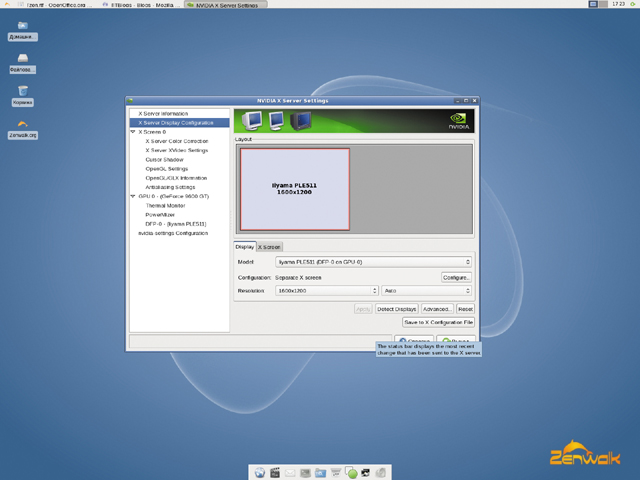Click Save to X Configuration File

point(438,322)
